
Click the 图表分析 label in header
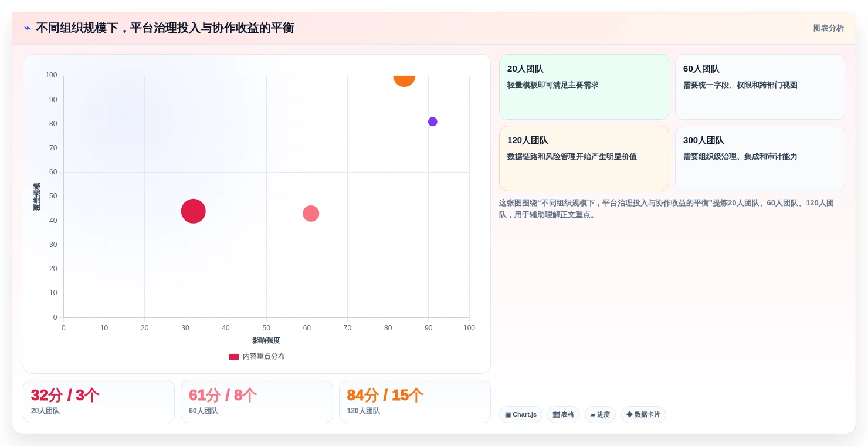coord(828,28)
